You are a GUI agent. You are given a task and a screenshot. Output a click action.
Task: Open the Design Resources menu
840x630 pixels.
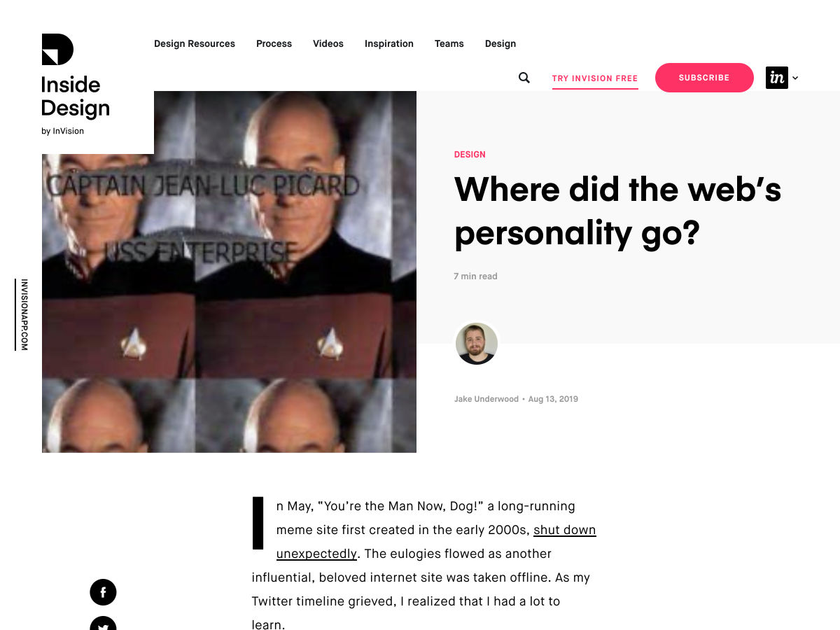pyautogui.click(x=195, y=43)
